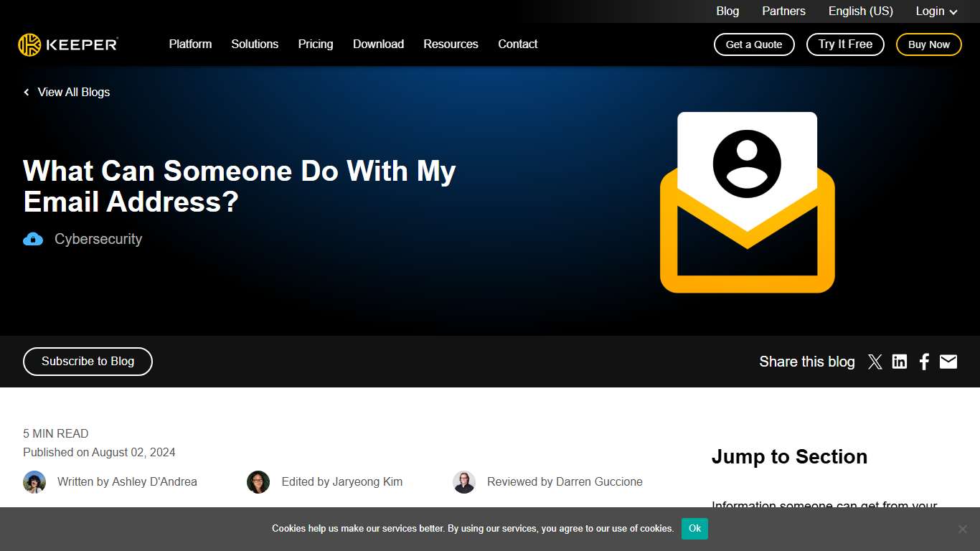Accept cookies with the Ok button
Screen dimensions: 980x551
click(694, 529)
